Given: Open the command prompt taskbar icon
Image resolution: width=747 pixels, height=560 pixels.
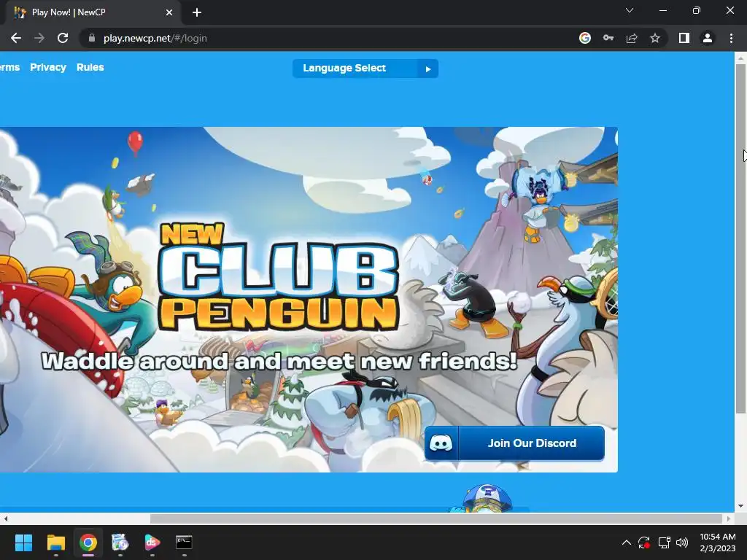Looking at the screenshot, I should (184, 542).
